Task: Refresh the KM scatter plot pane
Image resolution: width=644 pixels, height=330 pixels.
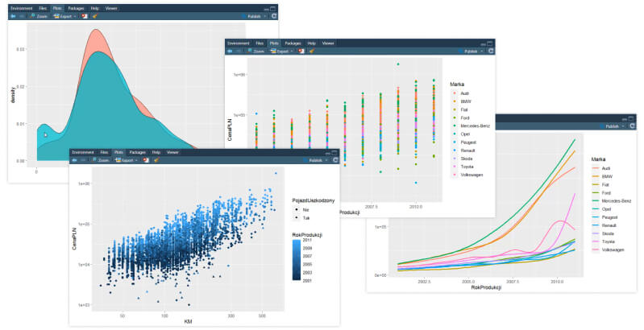Action: 338,160
